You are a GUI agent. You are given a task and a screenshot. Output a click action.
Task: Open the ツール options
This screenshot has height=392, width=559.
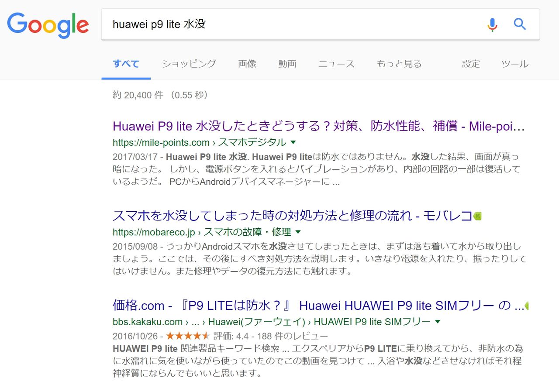point(515,64)
